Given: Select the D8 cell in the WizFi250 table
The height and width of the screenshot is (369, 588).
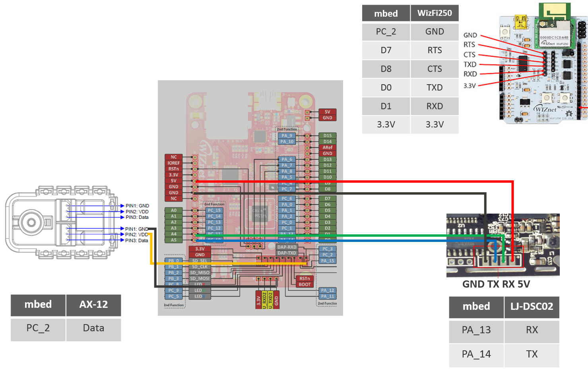Looking at the screenshot, I should coord(386,69).
